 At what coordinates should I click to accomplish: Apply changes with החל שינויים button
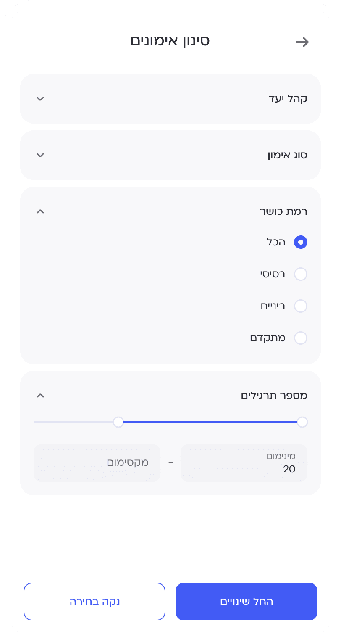[x=247, y=602]
